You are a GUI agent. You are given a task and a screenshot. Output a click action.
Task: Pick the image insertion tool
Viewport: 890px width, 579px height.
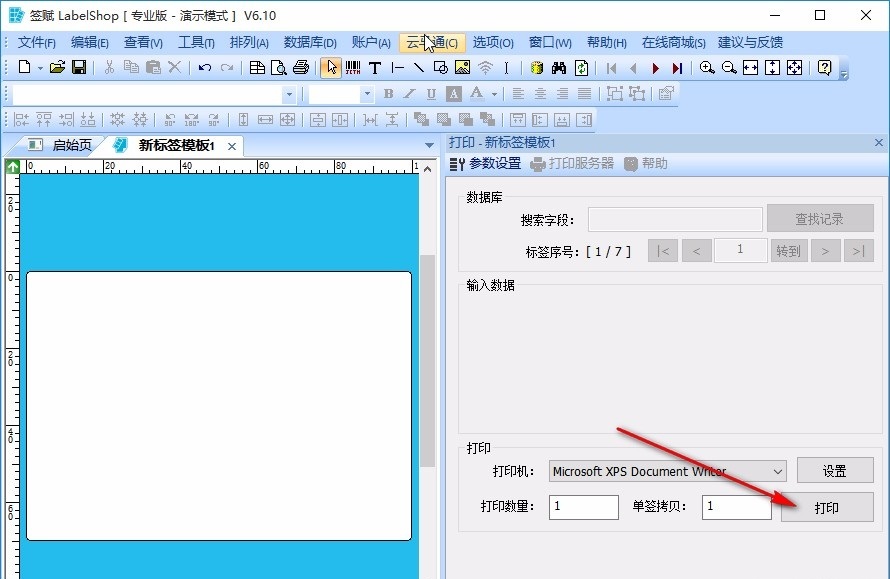point(460,67)
